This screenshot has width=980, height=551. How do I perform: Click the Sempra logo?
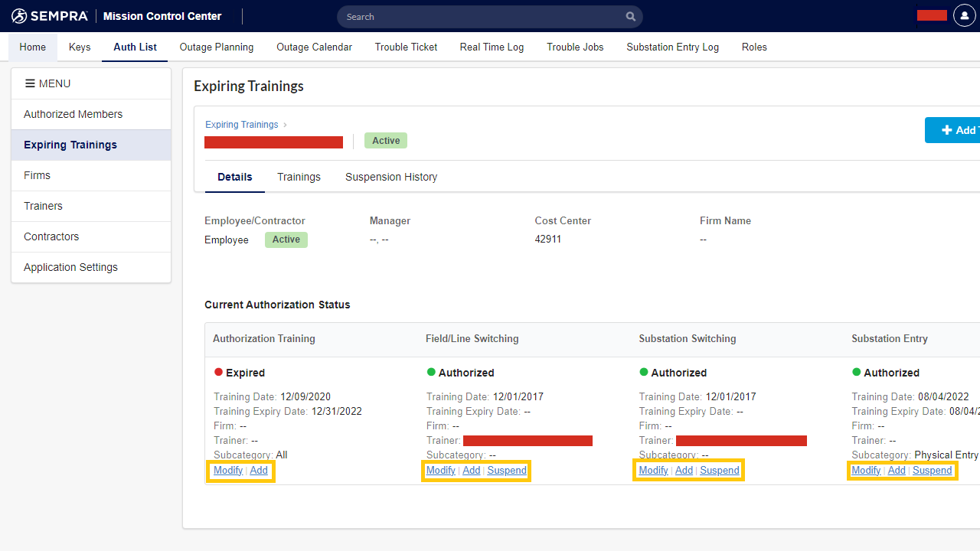[50, 16]
